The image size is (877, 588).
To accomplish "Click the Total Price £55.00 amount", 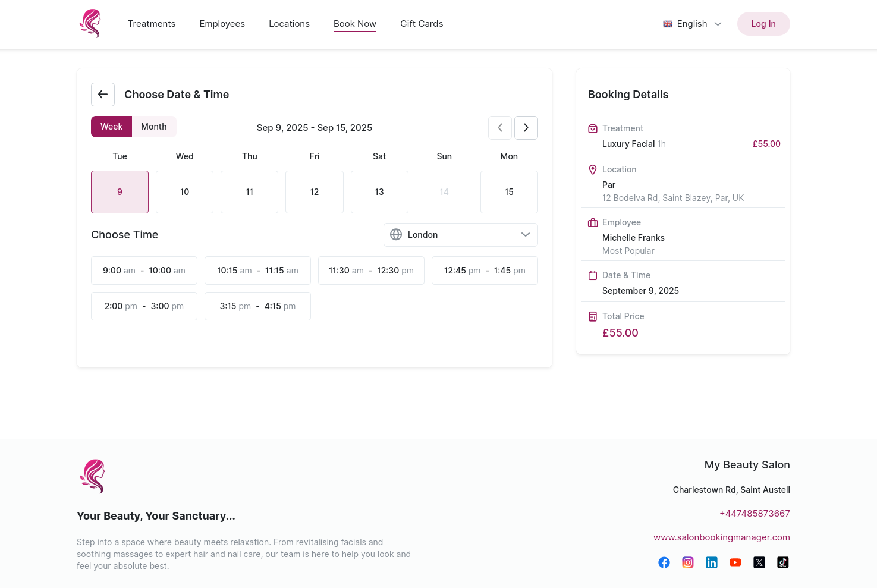I will [x=620, y=333].
